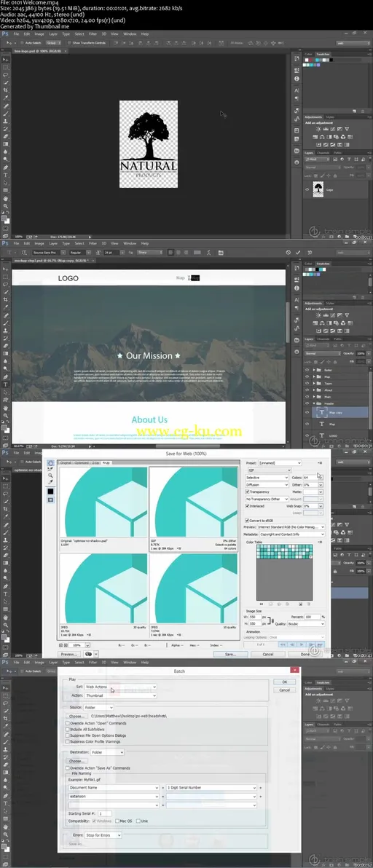Hide the Footer group layer
Screen dimensions: 373x868
click(307, 368)
